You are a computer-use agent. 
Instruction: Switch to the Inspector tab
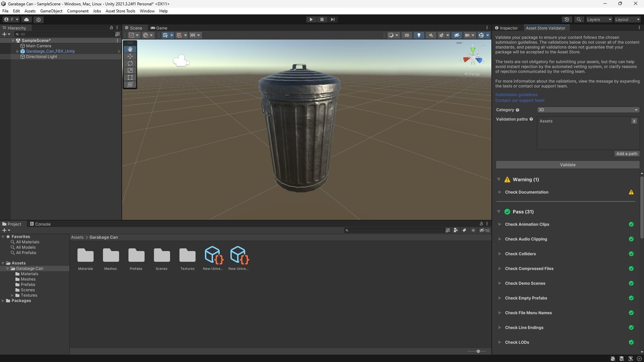(506, 28)
